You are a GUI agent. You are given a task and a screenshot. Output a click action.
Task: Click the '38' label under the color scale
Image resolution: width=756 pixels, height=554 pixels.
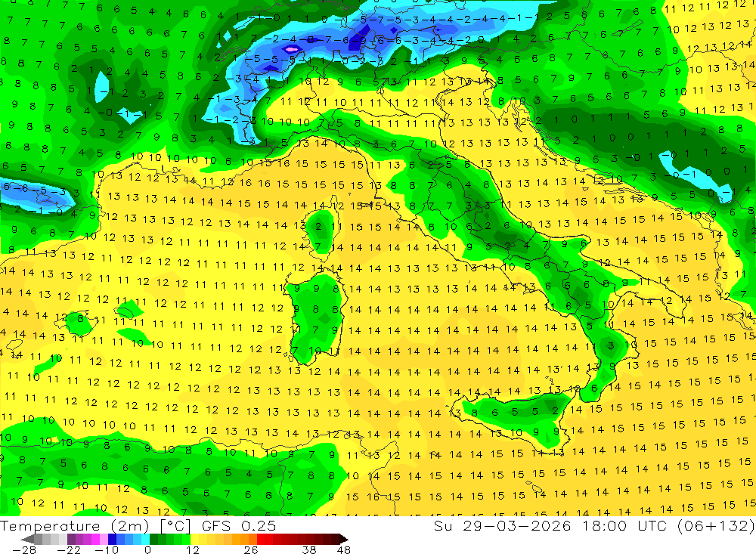pyautogui.click(x=309, y=549)
